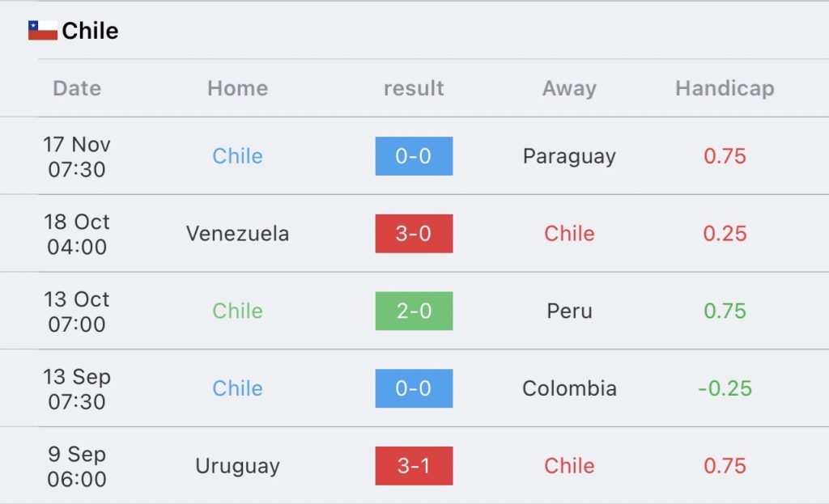The image size is (829, 504).
Task: Open the green 2-0 result badge
Action: 414,311
